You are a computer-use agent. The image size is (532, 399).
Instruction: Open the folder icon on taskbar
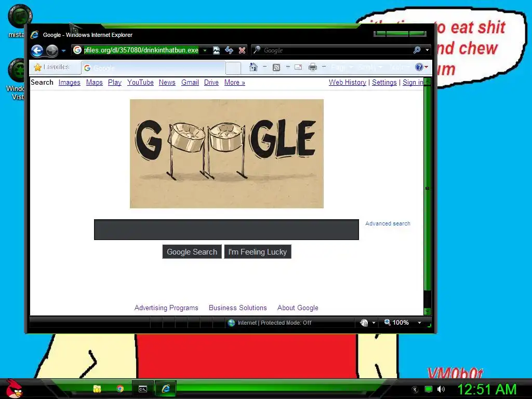(97, 389)
